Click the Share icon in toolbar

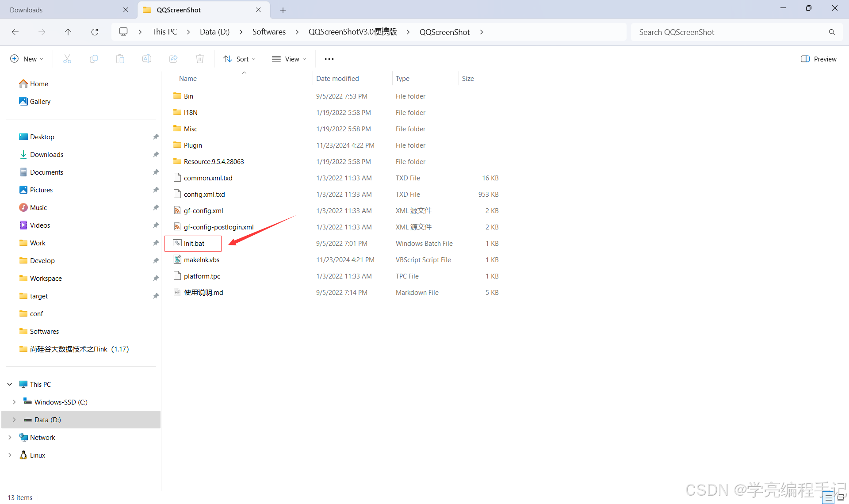(173, 59)
